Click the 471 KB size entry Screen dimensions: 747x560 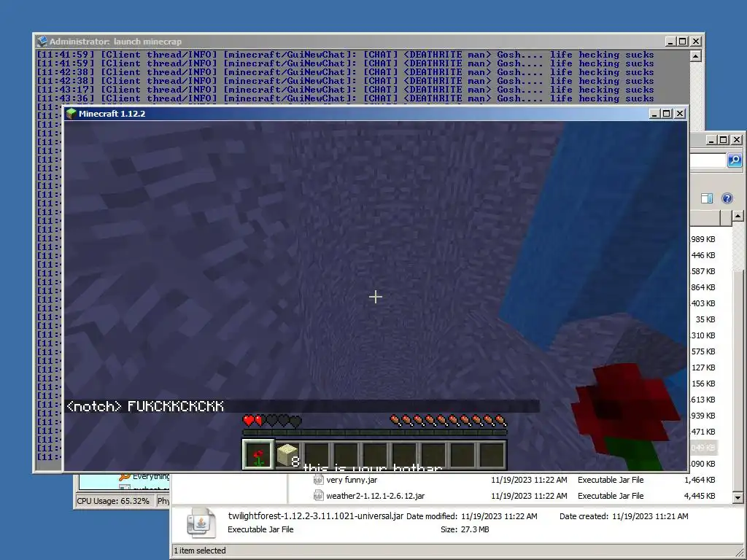click(704, 432)
